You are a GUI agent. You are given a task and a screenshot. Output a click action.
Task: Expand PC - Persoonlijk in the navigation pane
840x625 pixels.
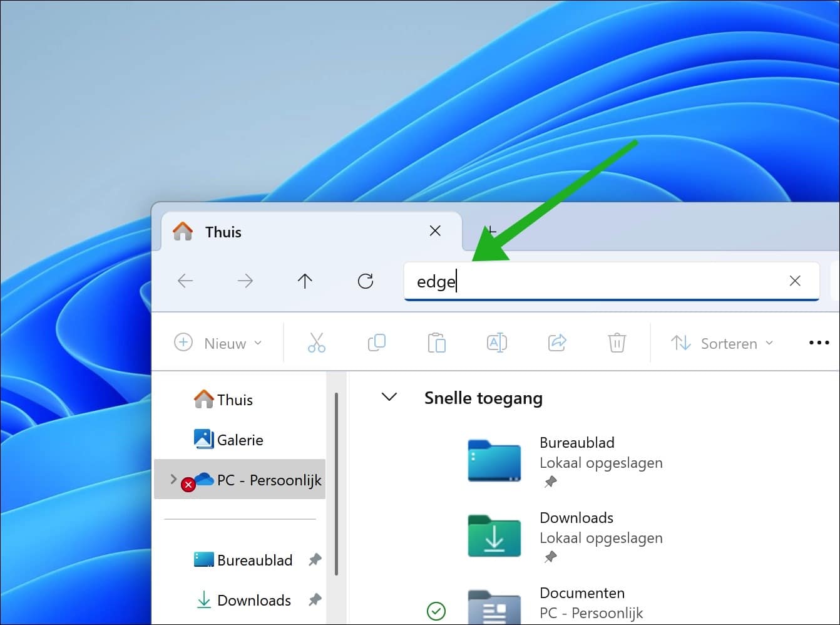[173, 480]
